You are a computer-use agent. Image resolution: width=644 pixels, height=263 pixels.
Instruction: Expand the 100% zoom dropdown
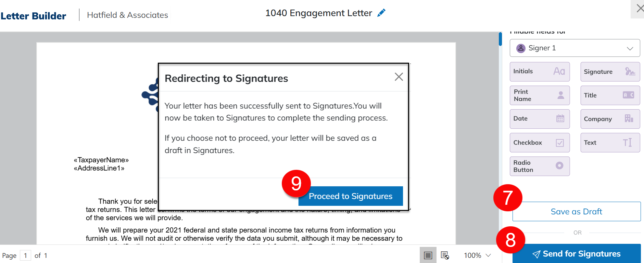tap(477, 255)
